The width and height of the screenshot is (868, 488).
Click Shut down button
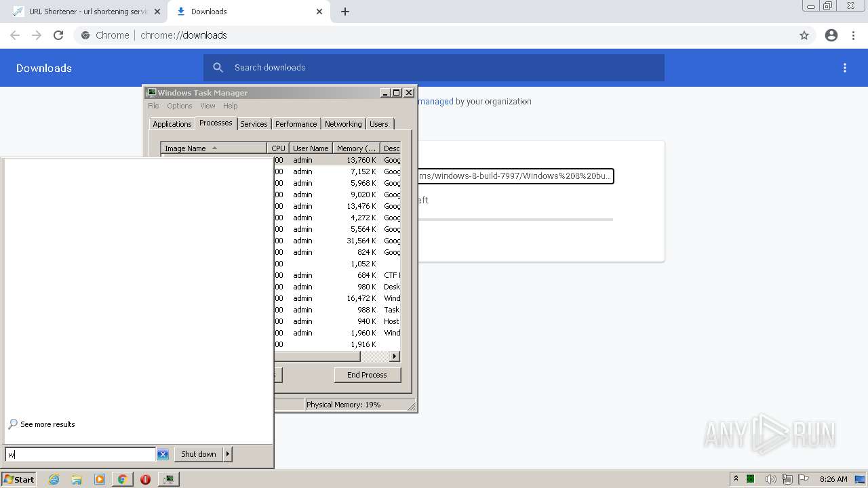click(199, 454)
